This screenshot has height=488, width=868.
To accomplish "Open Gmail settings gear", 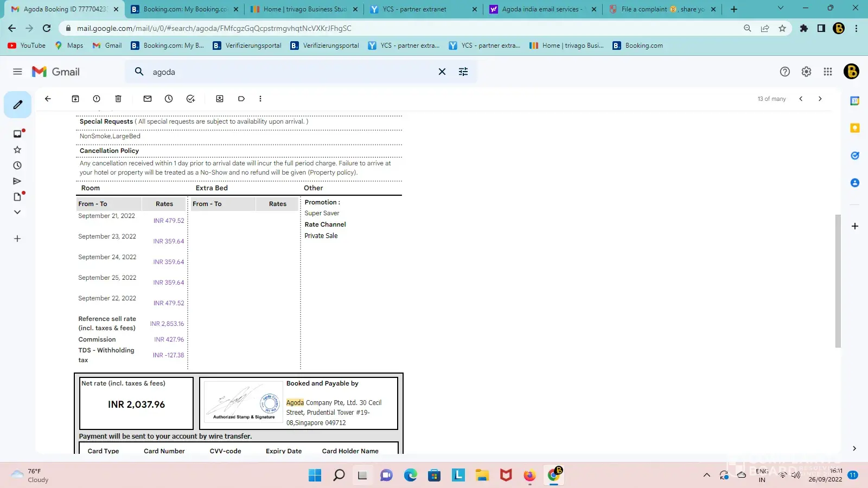I will [x=806, y=72].
